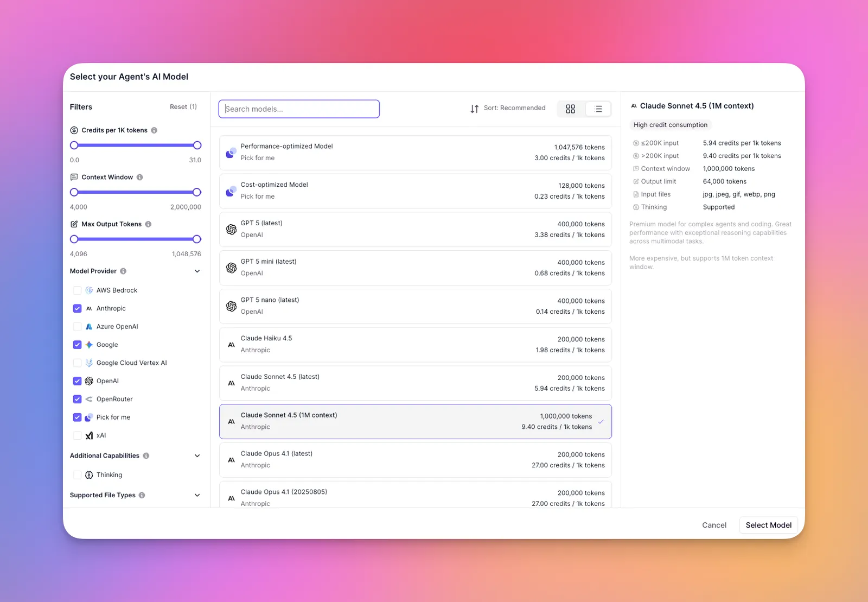This screenshot has height=602, width=868.
Task: Select the Cost-optimized Model row
Action: point(416,191)
